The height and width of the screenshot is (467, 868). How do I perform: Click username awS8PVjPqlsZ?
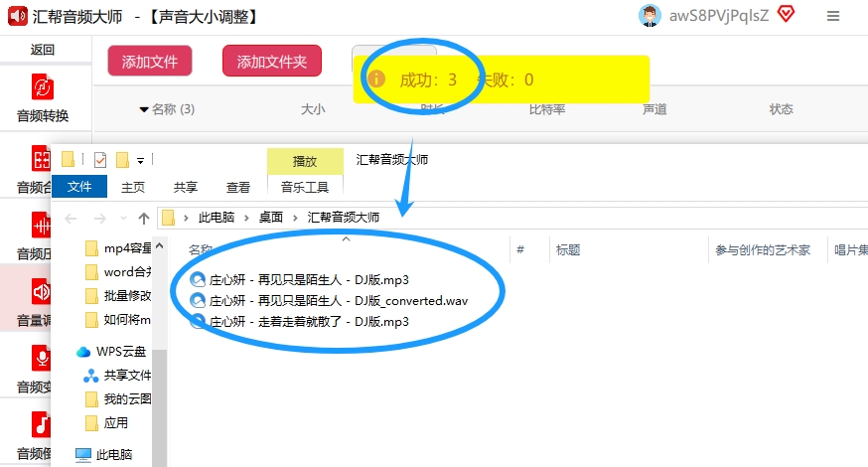(719, 16)
